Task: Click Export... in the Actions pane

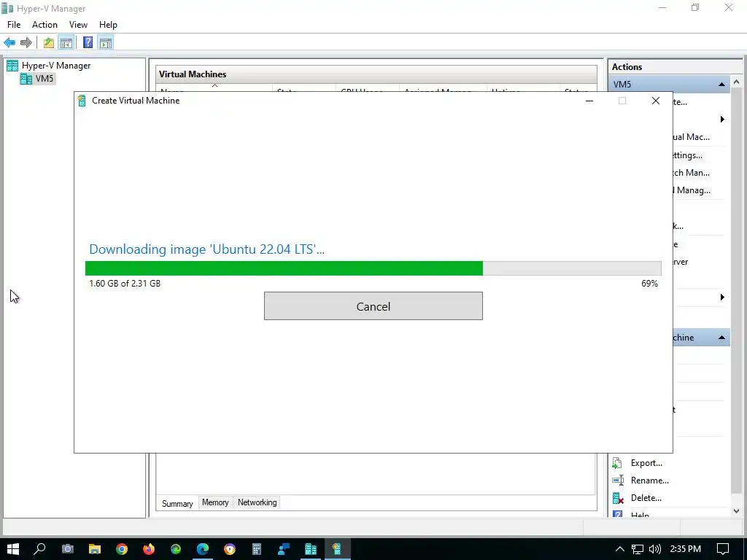Action: [x=646, y=463]
